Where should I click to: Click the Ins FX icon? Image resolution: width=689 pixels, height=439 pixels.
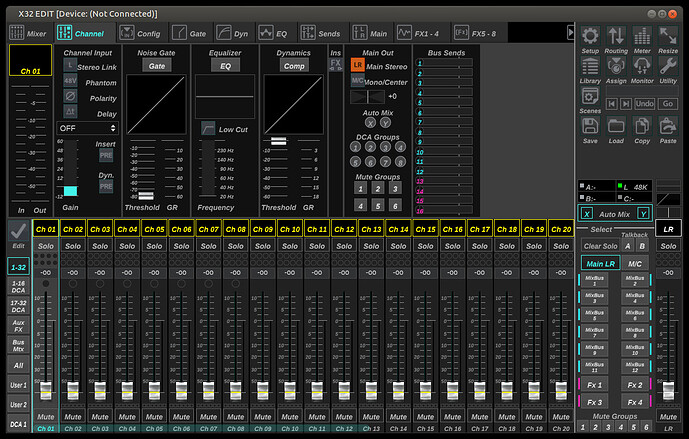336,64
